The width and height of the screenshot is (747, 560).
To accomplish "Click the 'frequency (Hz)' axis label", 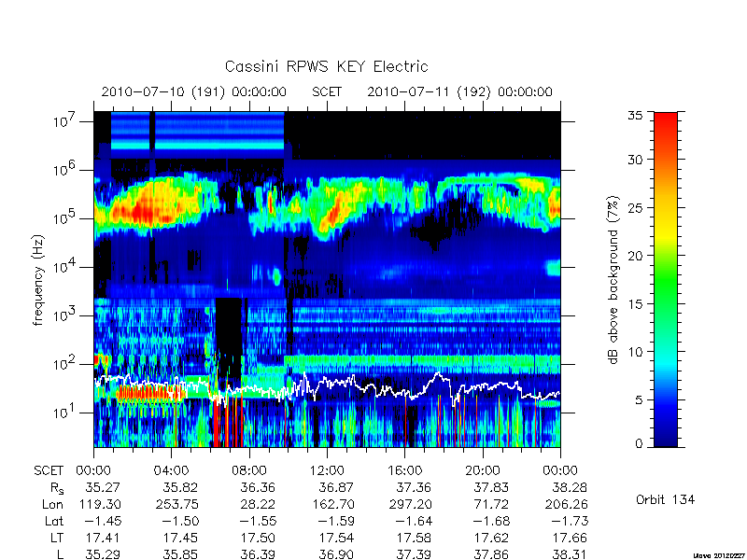I will coord(38,280).
